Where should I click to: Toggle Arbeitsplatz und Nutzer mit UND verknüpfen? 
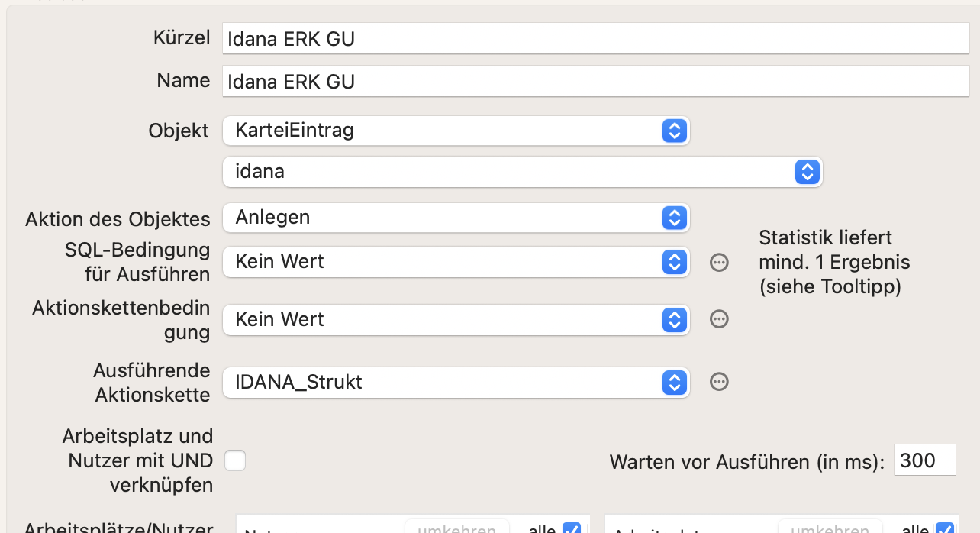pos(235,460)
